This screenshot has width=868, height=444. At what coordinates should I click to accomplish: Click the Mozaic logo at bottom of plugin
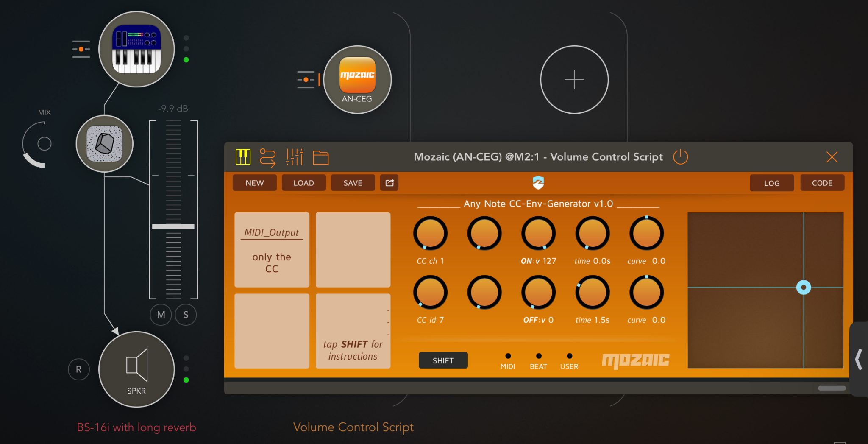tap(635, 360)
